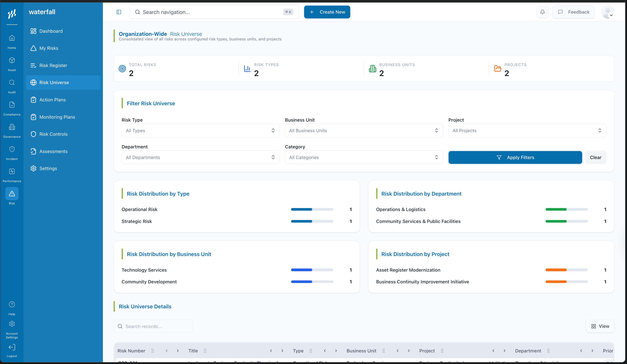Open the Category filter dropdown

tap(364, 157)
